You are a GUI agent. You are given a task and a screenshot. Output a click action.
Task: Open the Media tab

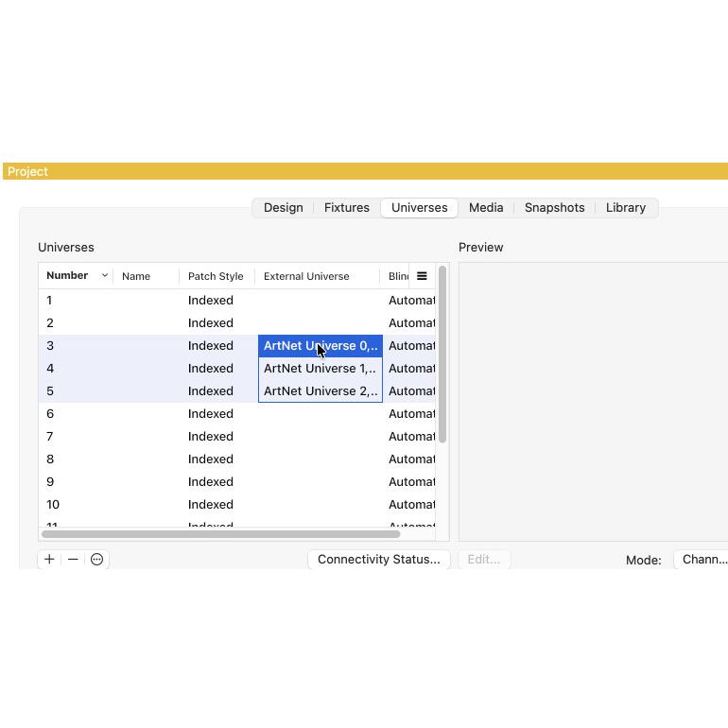pos(486,208)
